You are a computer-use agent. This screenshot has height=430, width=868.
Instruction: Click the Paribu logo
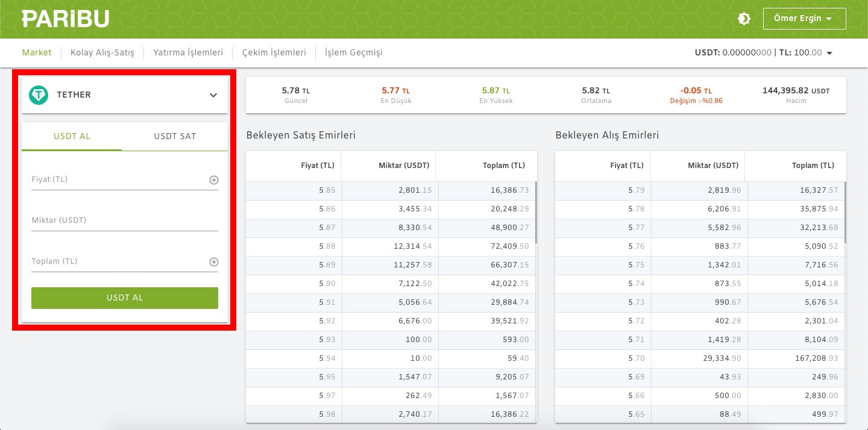click(x=66, y=19)
